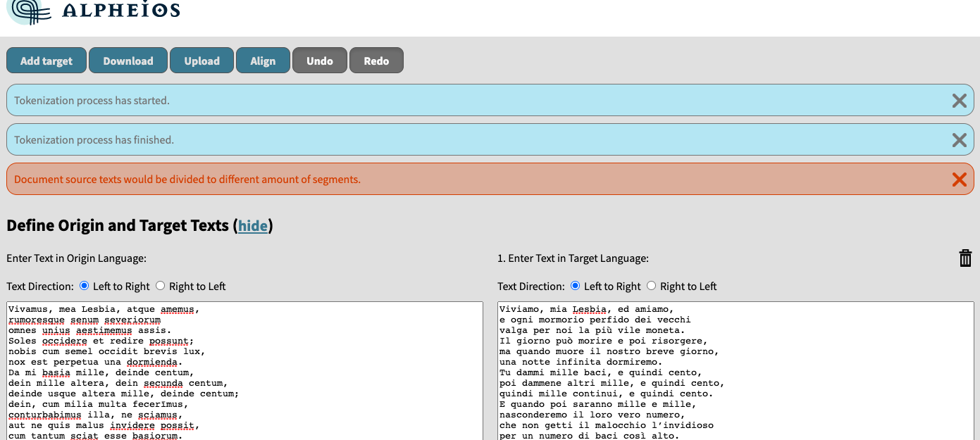Hide the origin and target texts section

[x=253, y=226]
